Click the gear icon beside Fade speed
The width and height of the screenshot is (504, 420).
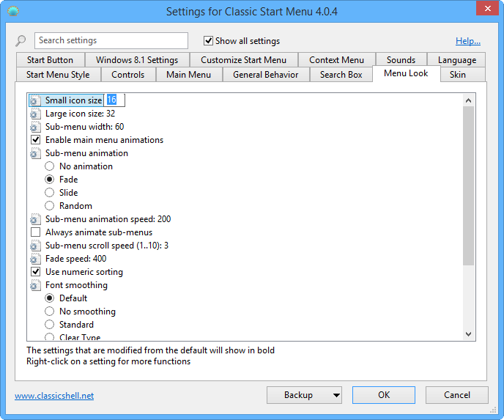35,259
